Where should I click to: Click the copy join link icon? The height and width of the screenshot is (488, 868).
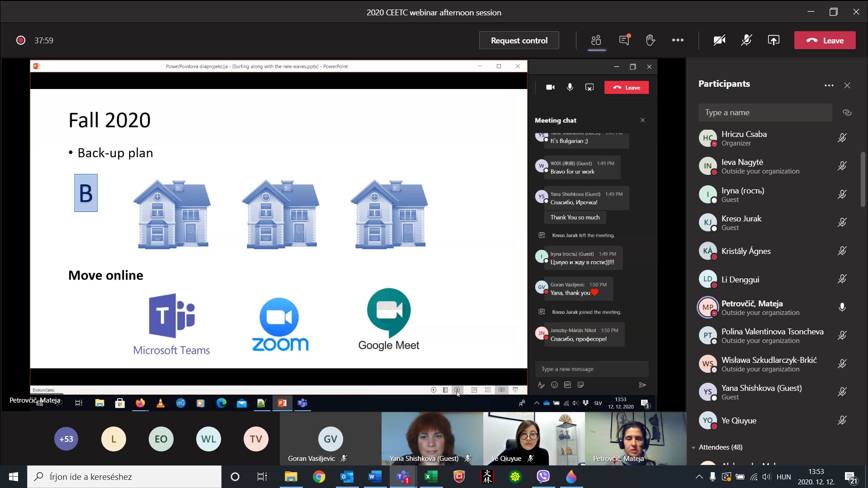(847, 113)
